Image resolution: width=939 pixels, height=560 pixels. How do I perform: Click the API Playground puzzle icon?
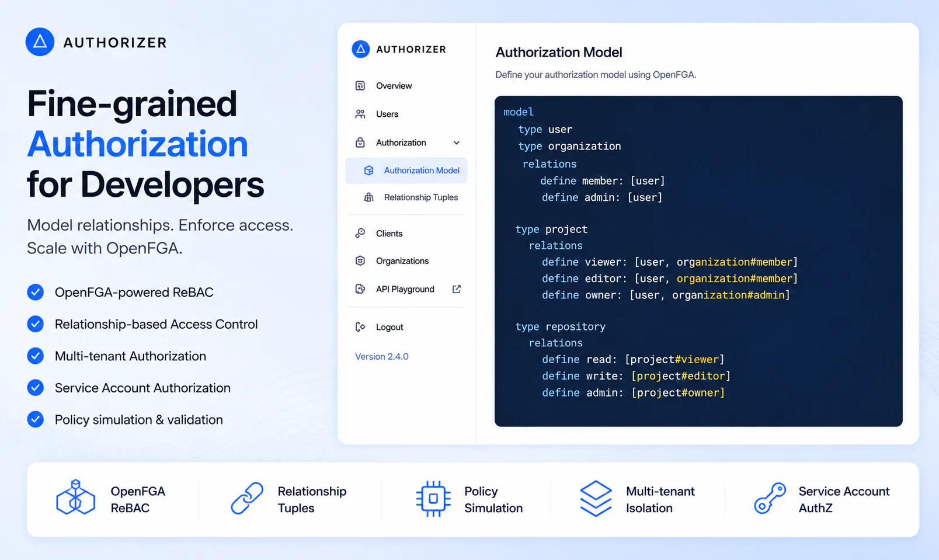tap(360, 289)
